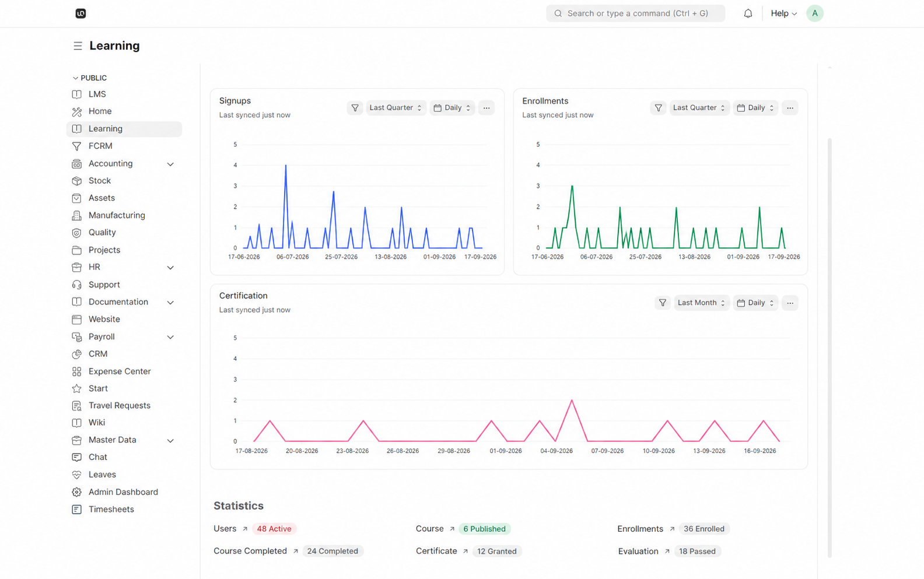Screen dimensions: 924x579
Task: Open the notifications bell
Action: 748,13
